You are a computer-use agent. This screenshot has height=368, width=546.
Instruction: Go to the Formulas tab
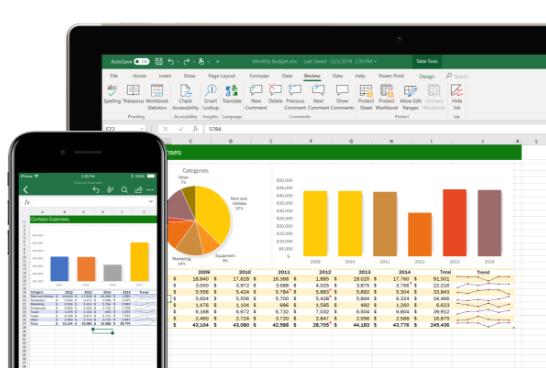(x=259, y=76)
